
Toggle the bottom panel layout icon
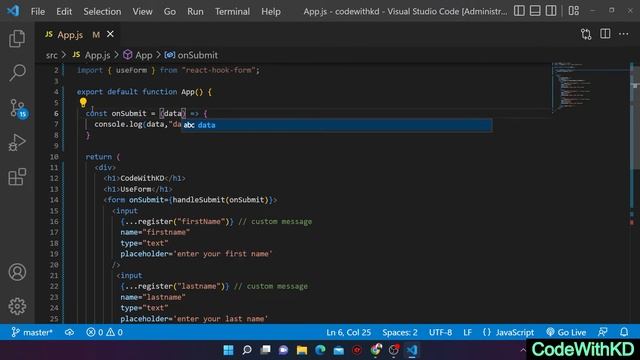pos(535,11)
